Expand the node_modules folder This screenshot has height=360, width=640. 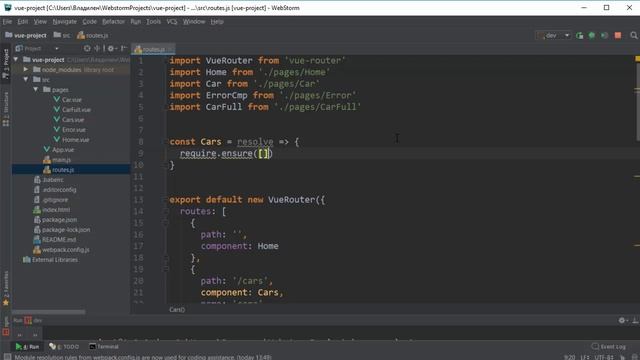(x=26, y=69)
